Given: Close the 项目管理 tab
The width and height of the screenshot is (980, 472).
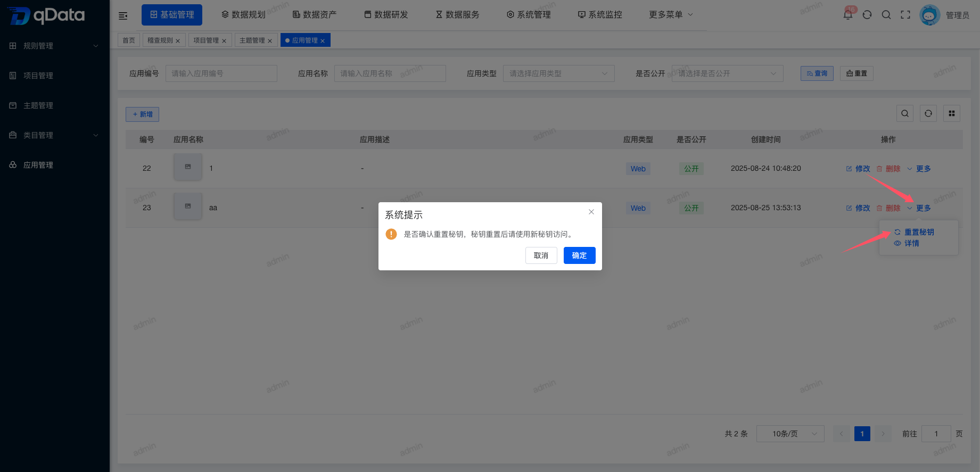Looking at the screenshot, I should 224,41.
